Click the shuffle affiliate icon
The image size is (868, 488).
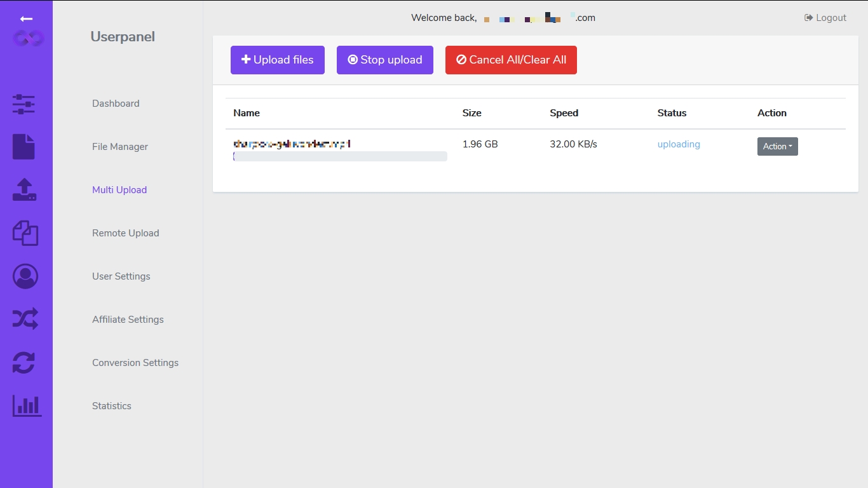tap(25, 319)
